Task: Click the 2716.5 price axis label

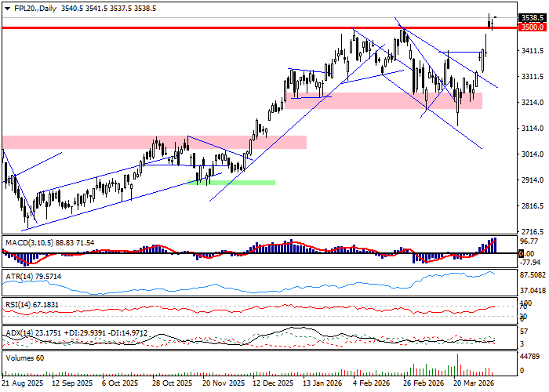Action: point(533,232)
